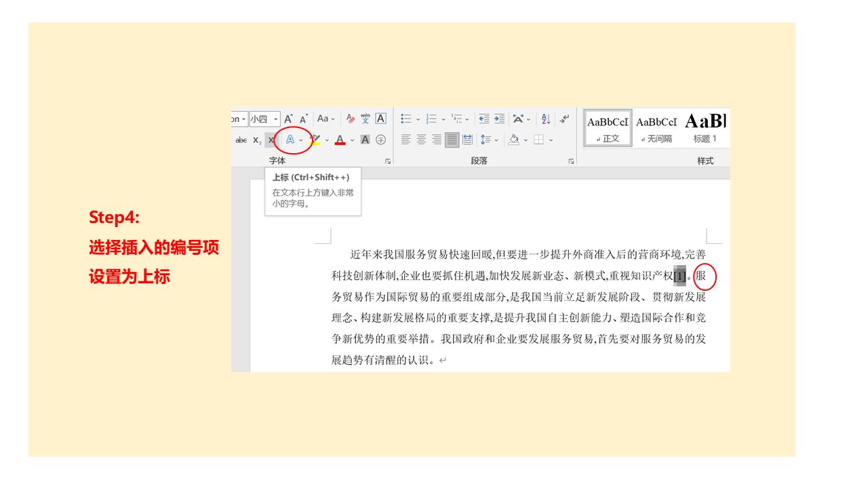Apply the Character Border icon
The height and width of the screenshot is (488, 868).
(x=380, y=119)
